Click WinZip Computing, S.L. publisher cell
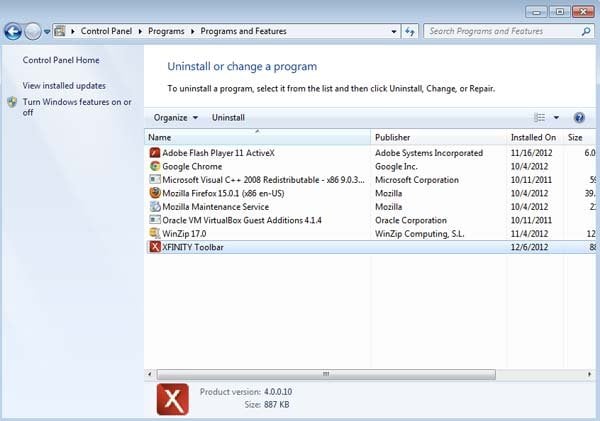The height and width of the screenshot is (421, 600). 419,233
